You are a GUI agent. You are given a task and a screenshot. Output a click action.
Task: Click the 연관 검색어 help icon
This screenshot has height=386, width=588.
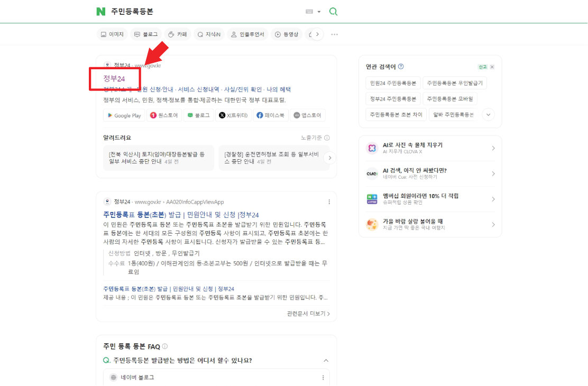[x=401, y=67]
